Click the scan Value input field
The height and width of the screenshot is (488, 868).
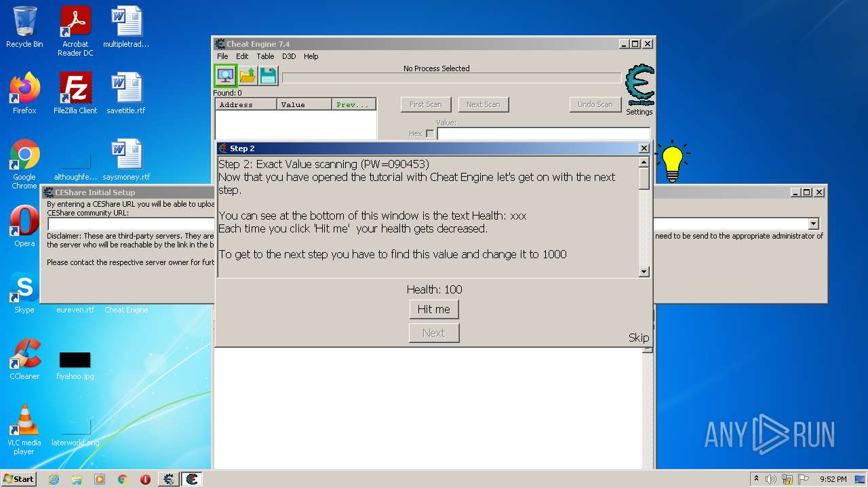coord(544,134)
